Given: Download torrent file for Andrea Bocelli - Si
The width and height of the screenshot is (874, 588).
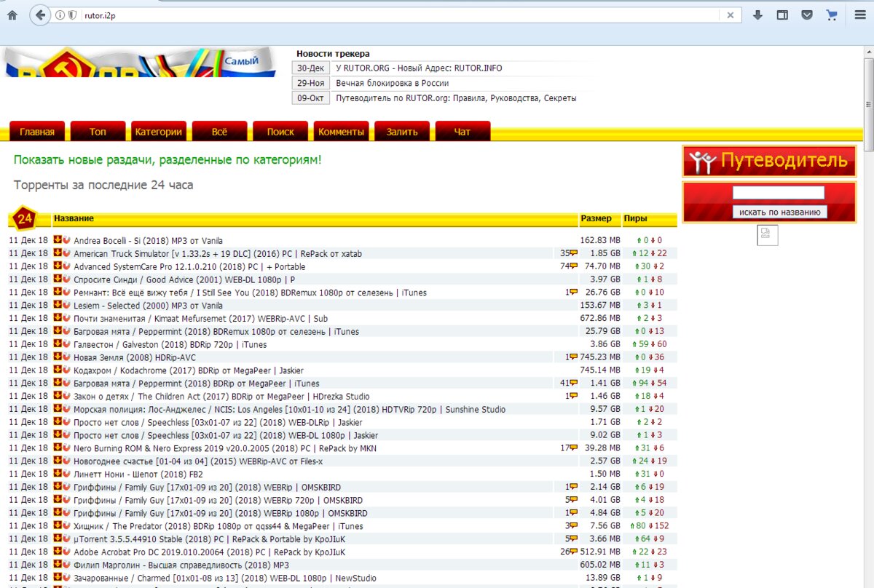Looking at the screenshot, I should coord(57,240).
